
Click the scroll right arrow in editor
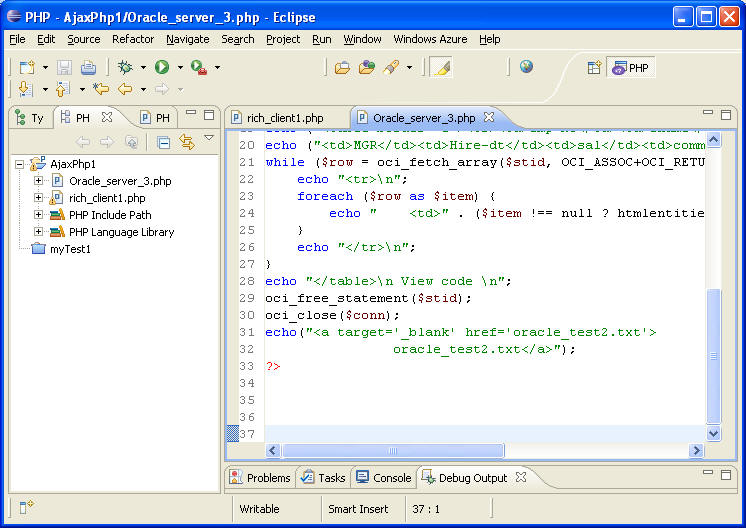tap(696, 450)
